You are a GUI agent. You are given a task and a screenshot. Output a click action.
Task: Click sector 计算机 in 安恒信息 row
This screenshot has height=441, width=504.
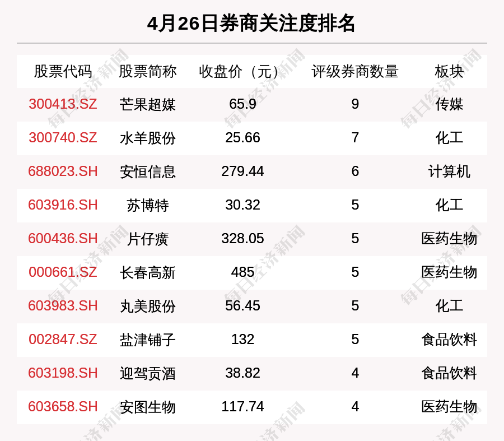[449, 172]
